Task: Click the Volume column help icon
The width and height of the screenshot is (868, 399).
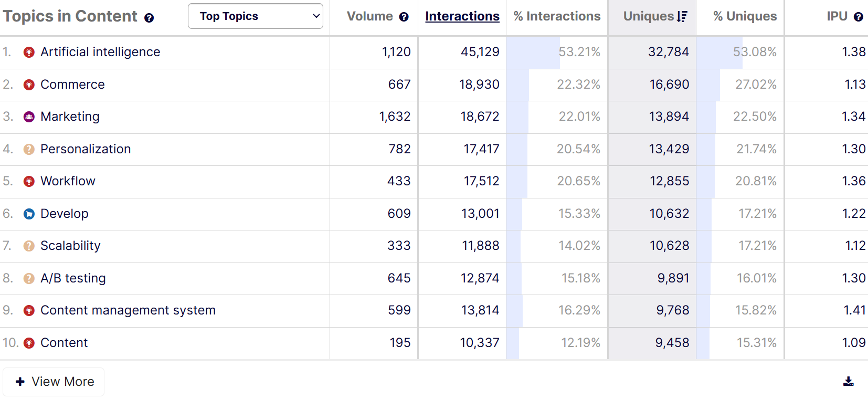Action: pyautogui.click(x=404, y=17)
